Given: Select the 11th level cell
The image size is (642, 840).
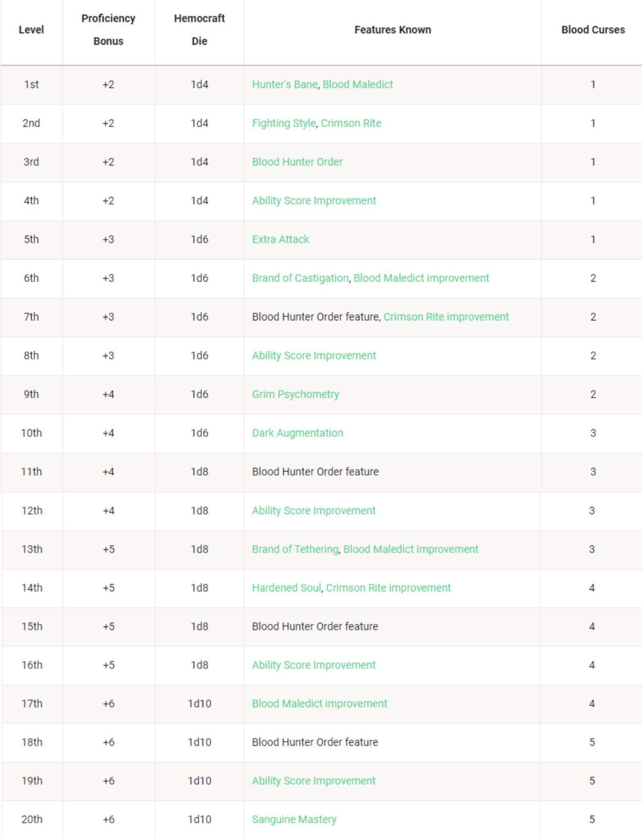Looking at the screenshot, I should pyautogui.click(x=31, y=472).
